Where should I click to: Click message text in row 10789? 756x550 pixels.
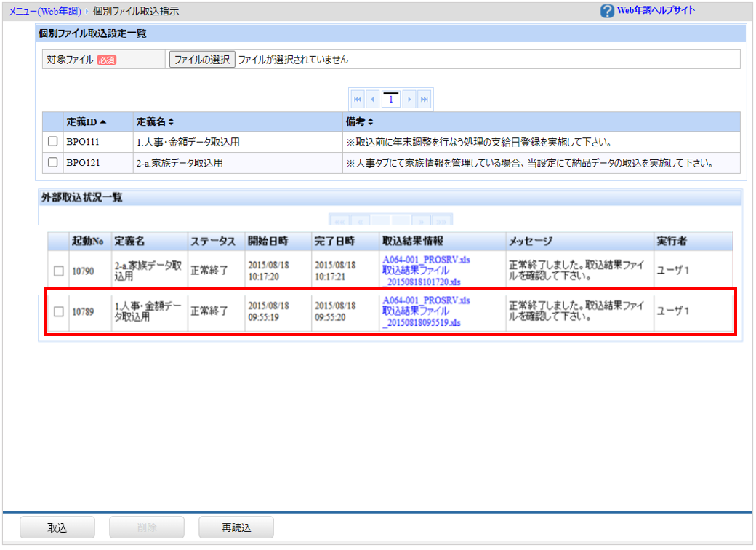tap(576, 311)
